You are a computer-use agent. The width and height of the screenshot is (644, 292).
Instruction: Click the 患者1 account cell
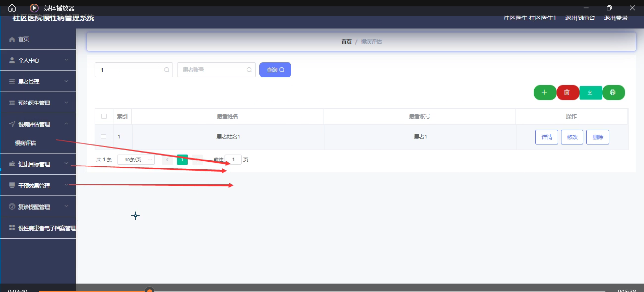pos(420,137)
